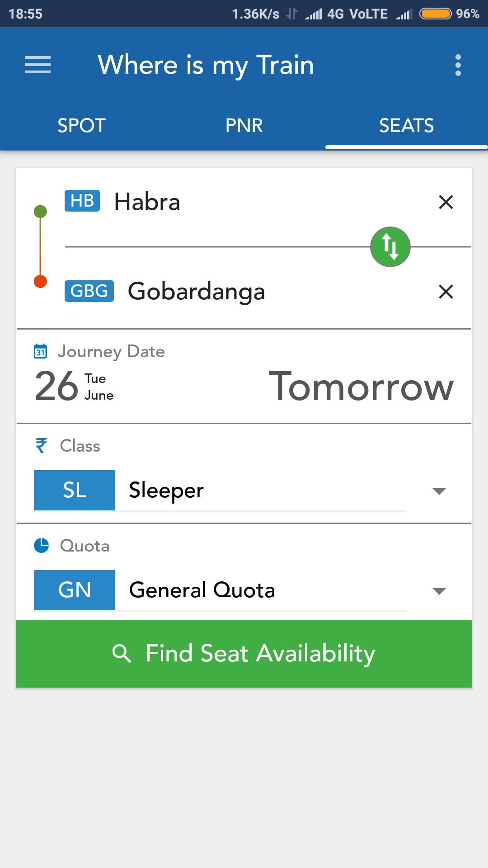Select Tomorrow as the journey date
This screenshot has width=488, height=868.
click(x=361, y=387)
